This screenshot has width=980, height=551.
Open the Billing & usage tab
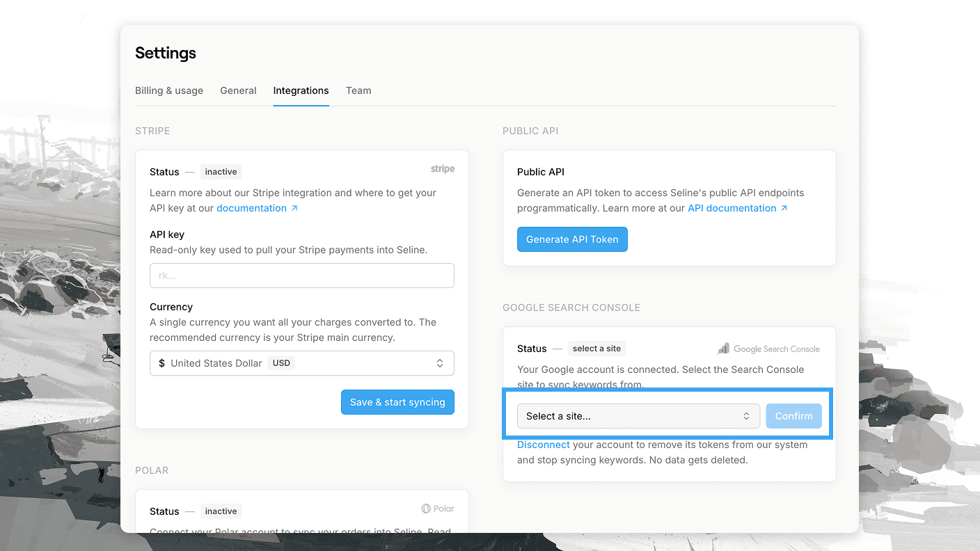(169, 90)
